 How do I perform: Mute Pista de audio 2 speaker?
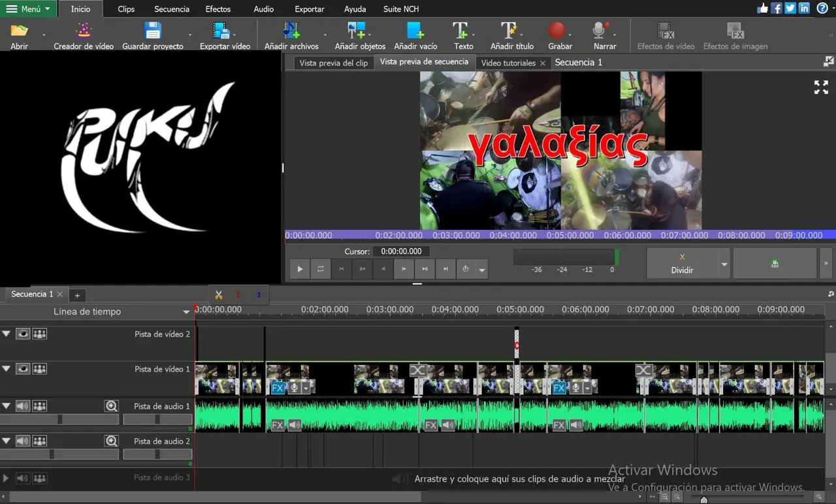tap(23, 441)
